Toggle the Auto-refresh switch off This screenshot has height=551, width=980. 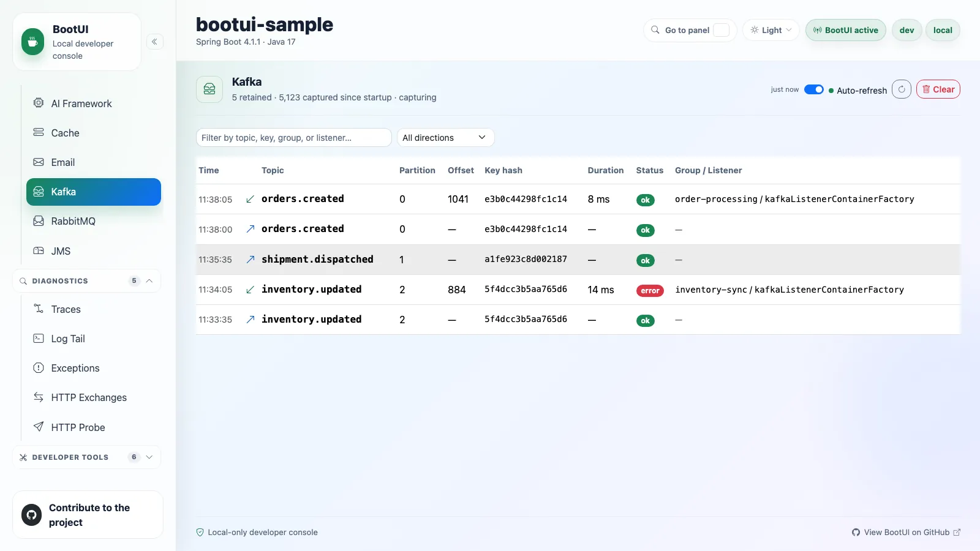click(x=813, y=89)
